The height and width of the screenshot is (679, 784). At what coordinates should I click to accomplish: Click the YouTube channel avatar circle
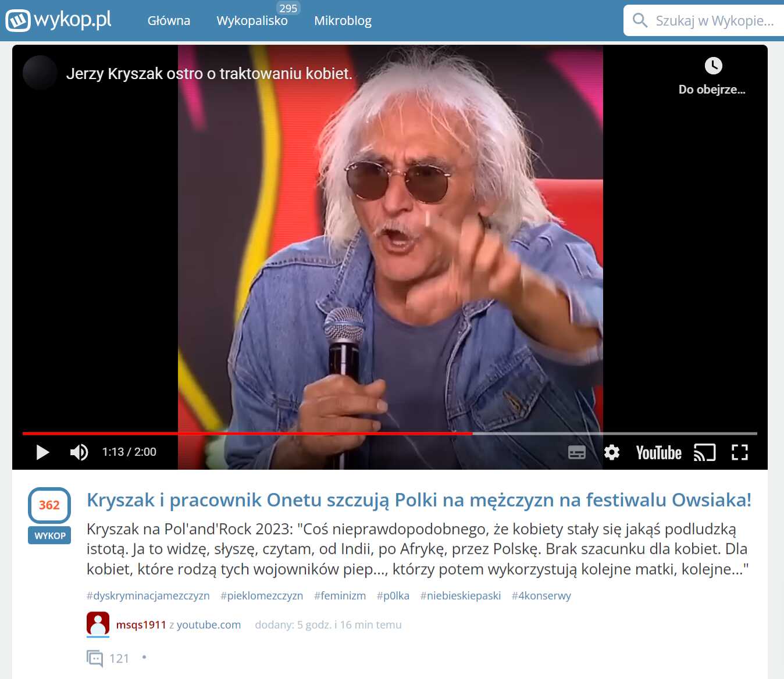coord(40,73)
